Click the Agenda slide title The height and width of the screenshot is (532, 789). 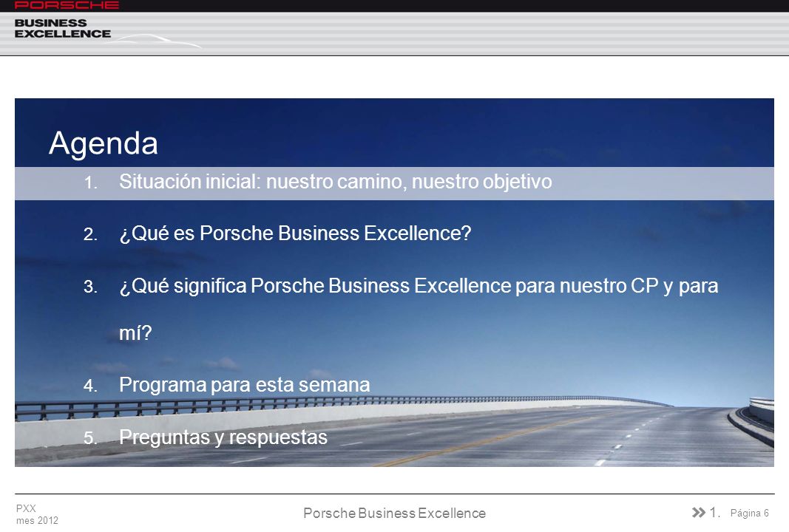tap(103, 143)
